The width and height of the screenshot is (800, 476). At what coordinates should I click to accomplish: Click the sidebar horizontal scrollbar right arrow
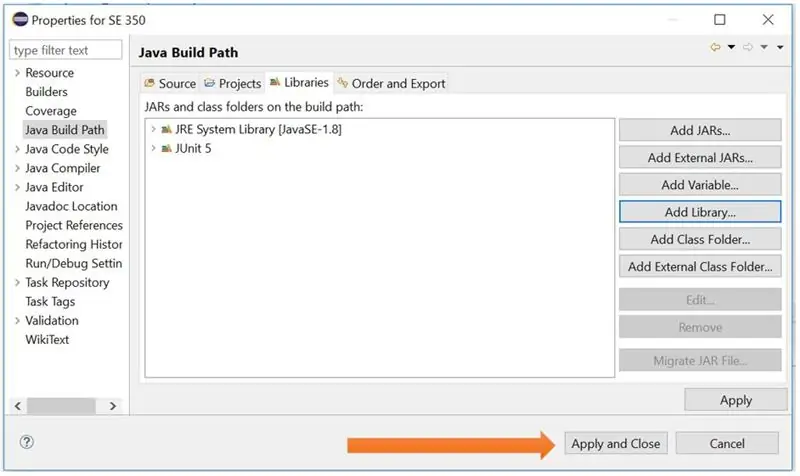click(113, 406)
